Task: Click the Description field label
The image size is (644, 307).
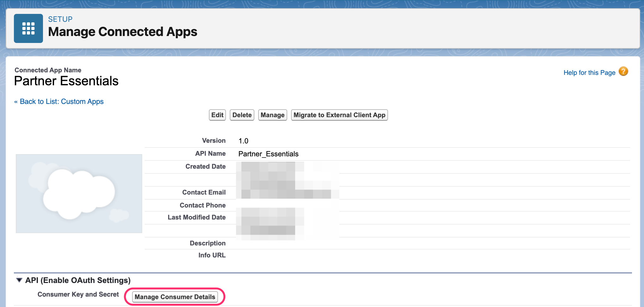Action: click(x=208, y=243)
